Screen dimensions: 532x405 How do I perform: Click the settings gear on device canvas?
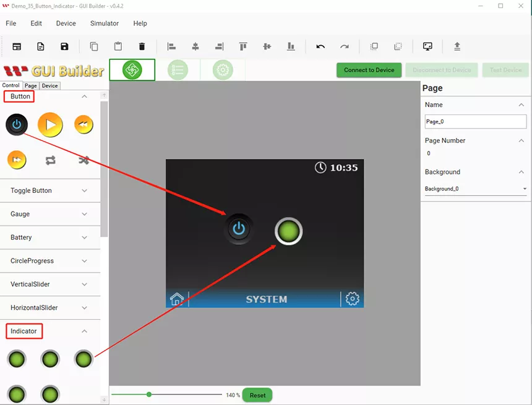click(x=353, y=299)
